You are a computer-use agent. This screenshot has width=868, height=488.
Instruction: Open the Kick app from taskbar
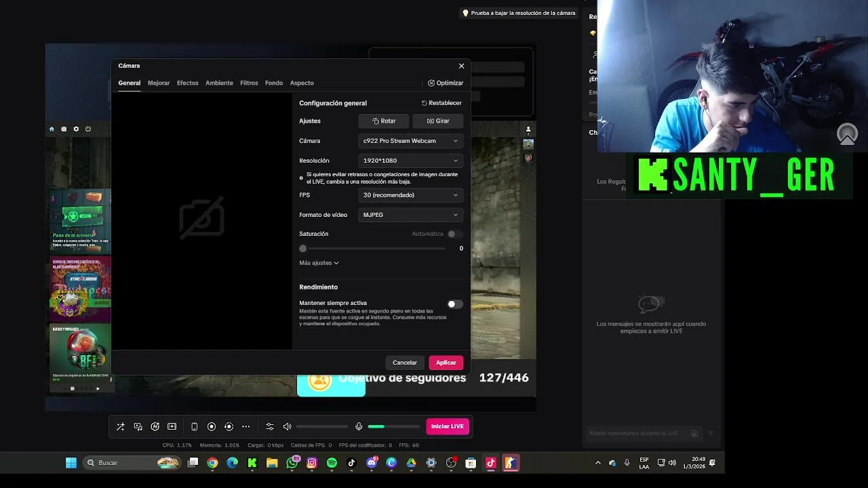(252, 463)
